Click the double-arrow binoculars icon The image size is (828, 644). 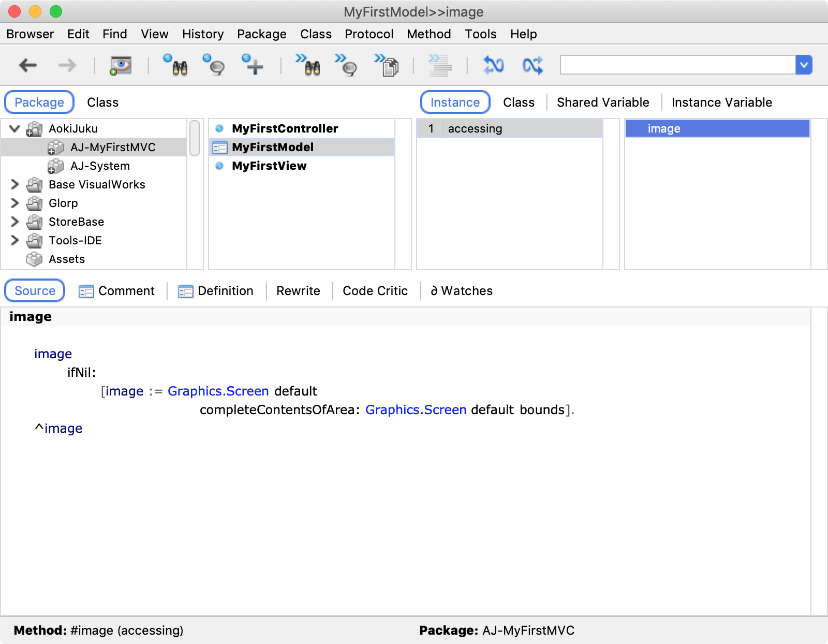click(x=308, y=65)
